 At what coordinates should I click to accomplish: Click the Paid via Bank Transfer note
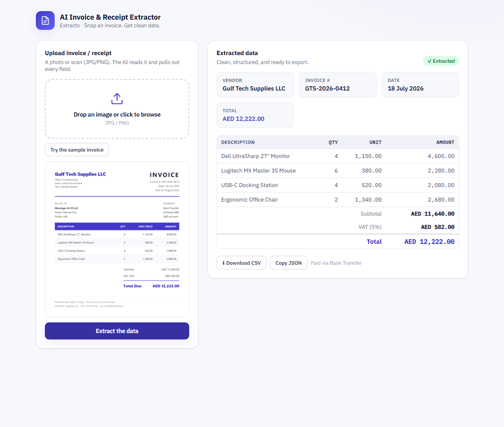[336, 263]
